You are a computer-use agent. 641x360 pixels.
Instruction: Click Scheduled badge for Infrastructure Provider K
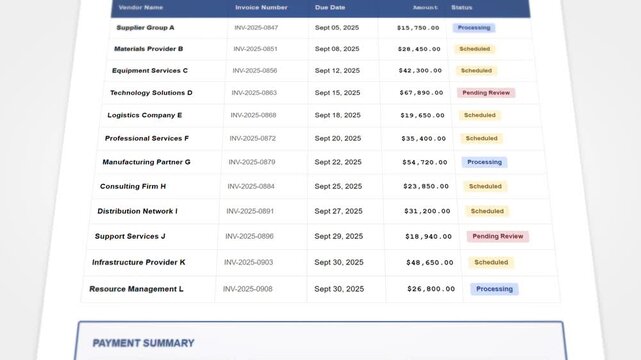pos(491,262)
